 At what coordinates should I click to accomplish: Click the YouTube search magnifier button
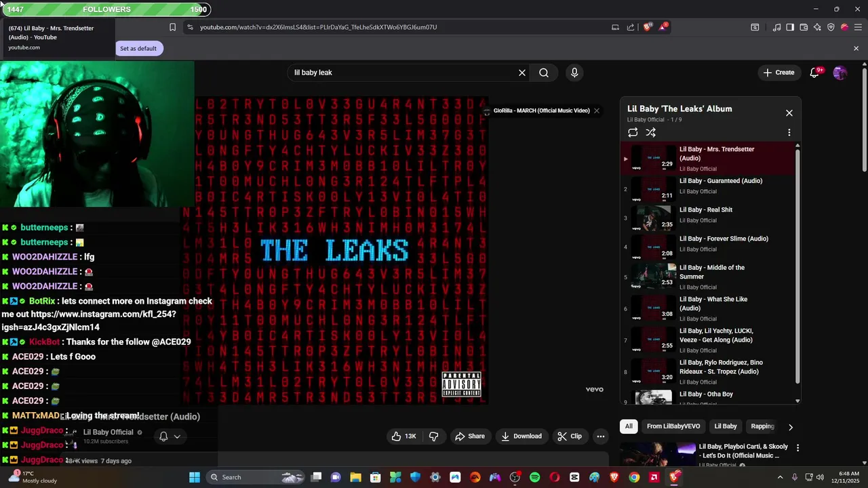coord(544,73)
